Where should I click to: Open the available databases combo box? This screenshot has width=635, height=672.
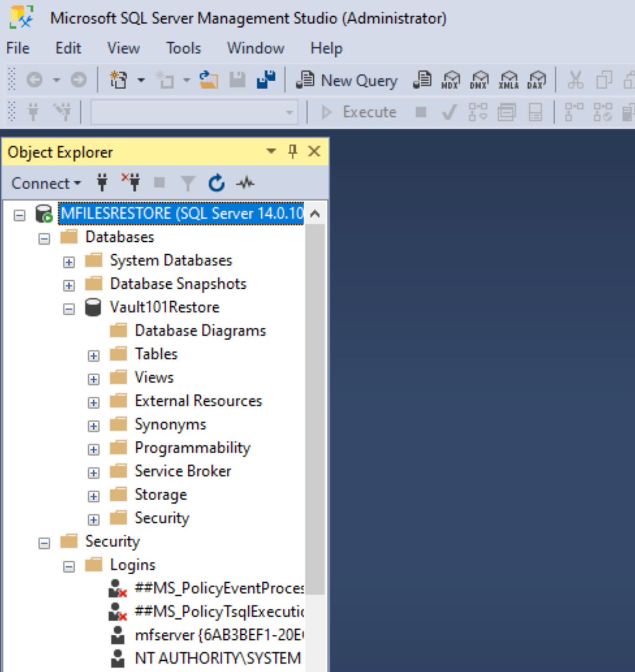pos(194,112)
